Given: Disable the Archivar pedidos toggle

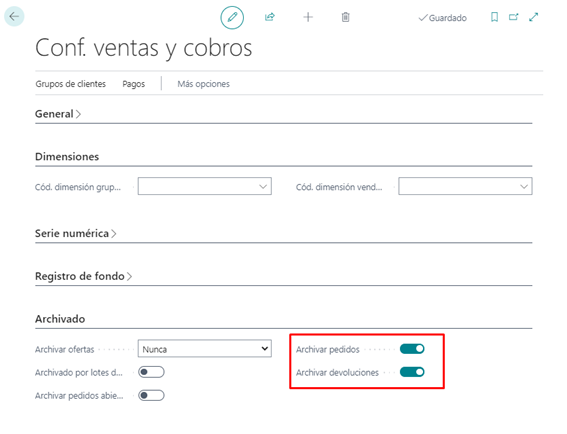Looking at the screenshot, I should tap(412, 349).
